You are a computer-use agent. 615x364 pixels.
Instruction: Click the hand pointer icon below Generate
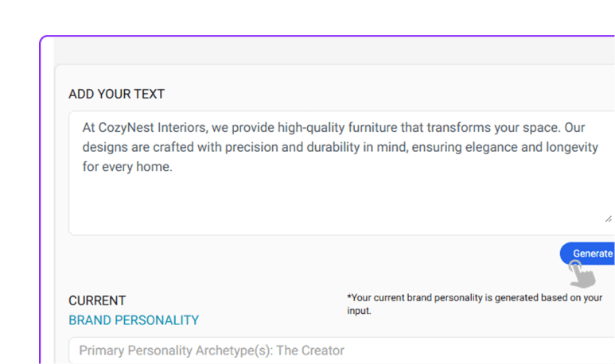tap(583, 275)
